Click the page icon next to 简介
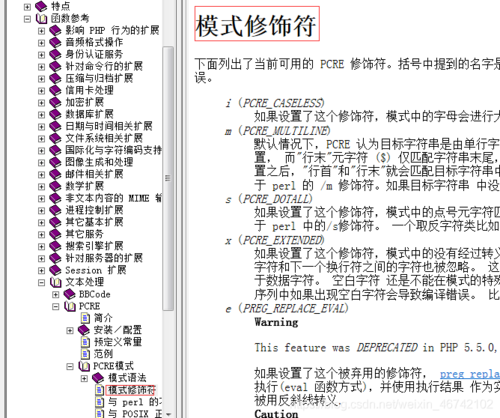Viewport: 500px width, 418px height. 86,318
